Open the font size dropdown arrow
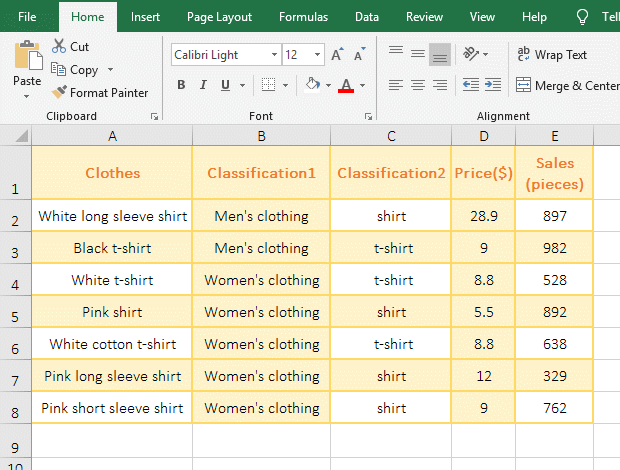The width and height of the screenshot is (620, 470). point(317,54)
